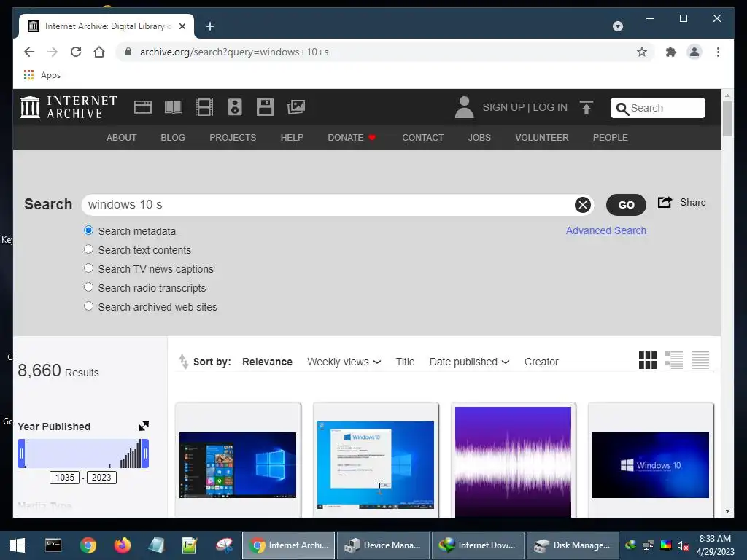Open Chrome tab search dropdown

(617, 26)
